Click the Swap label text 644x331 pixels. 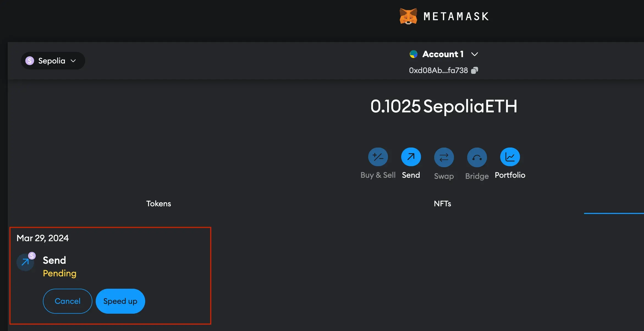[x=444, y=176]
